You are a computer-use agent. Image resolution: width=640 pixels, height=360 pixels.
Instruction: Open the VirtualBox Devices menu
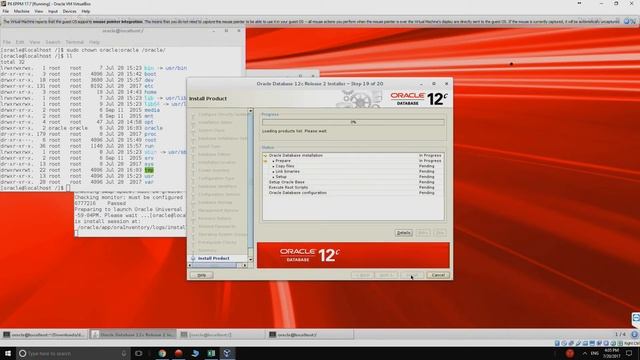point(69,11)
